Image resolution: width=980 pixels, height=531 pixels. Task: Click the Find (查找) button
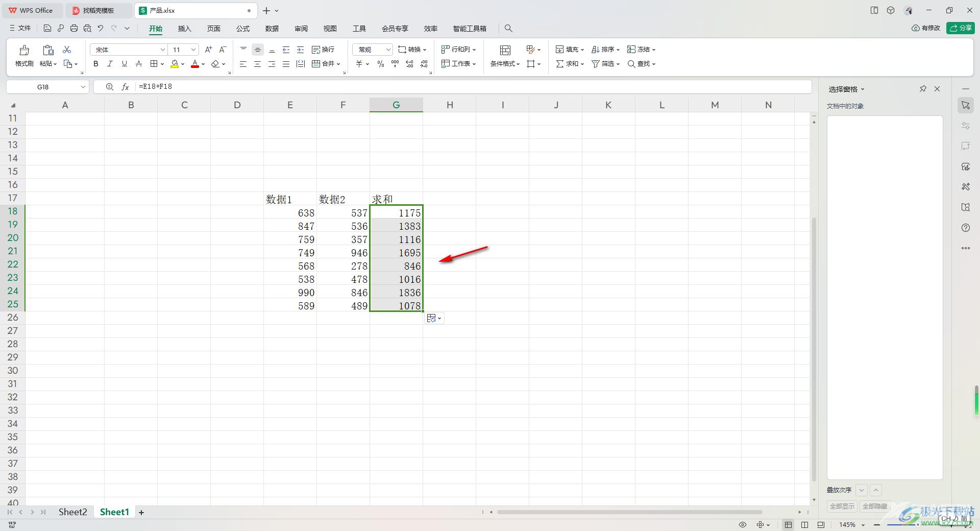click(641, 64)
